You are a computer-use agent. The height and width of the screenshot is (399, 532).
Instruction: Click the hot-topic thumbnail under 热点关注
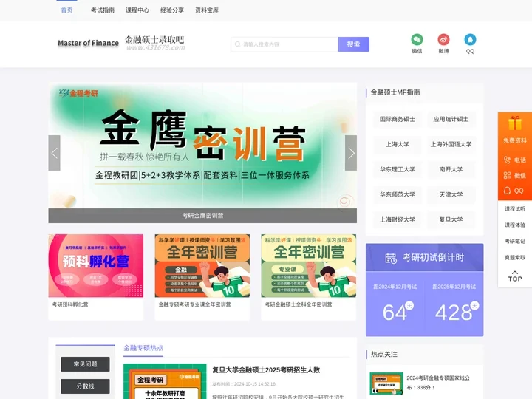(386, 383)
